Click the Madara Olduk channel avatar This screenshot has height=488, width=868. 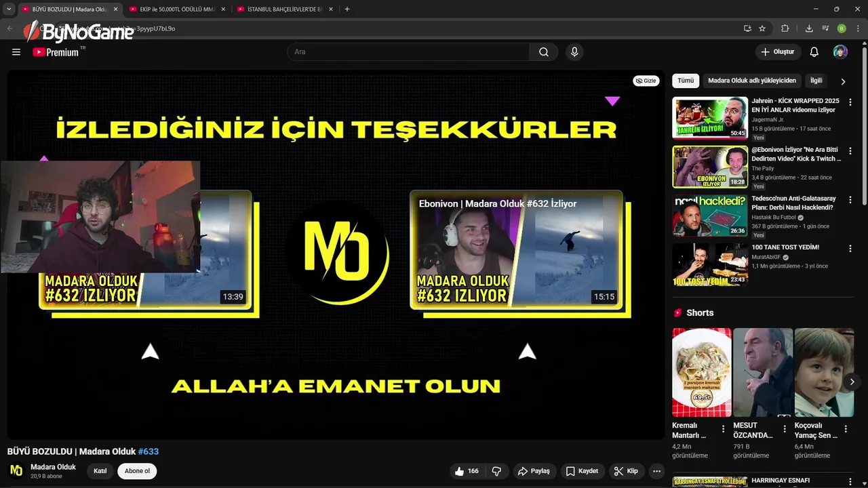pyautogui.click(x=16, y=470)
